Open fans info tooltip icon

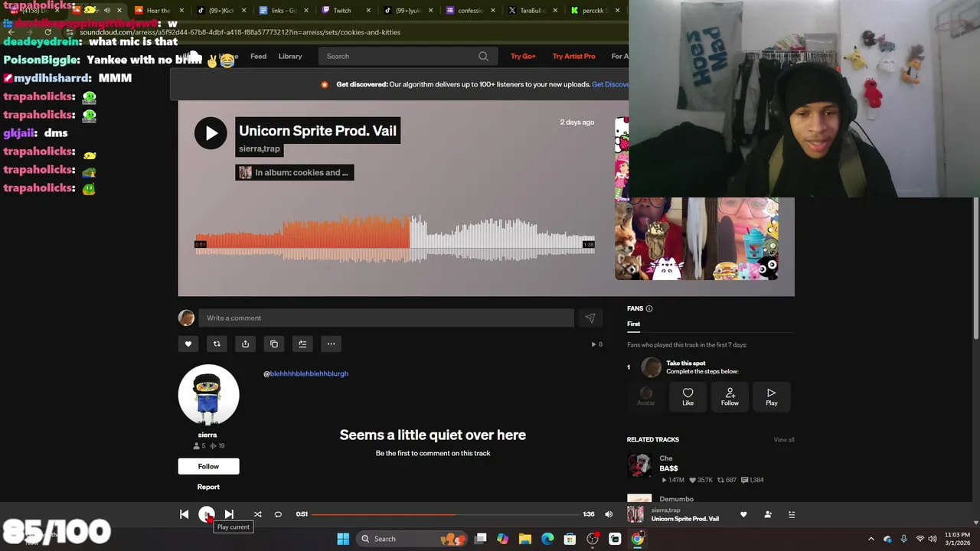coord(649,308)
